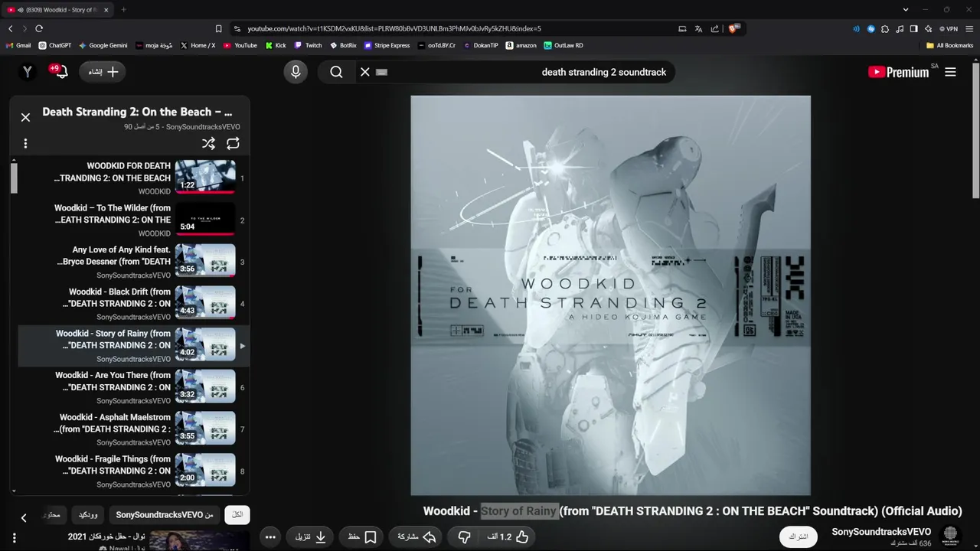
Task: Open the extensions puzzle icon
Action: tap(885, 29)
